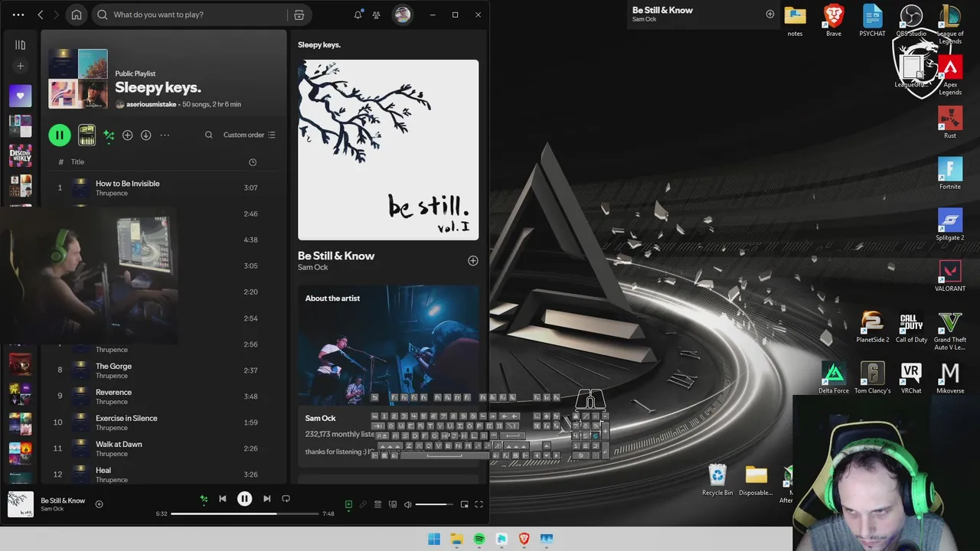Open playlist owner aseriousmistake profile
This screenshot has height=551, width=980.
tap(151, 104)
